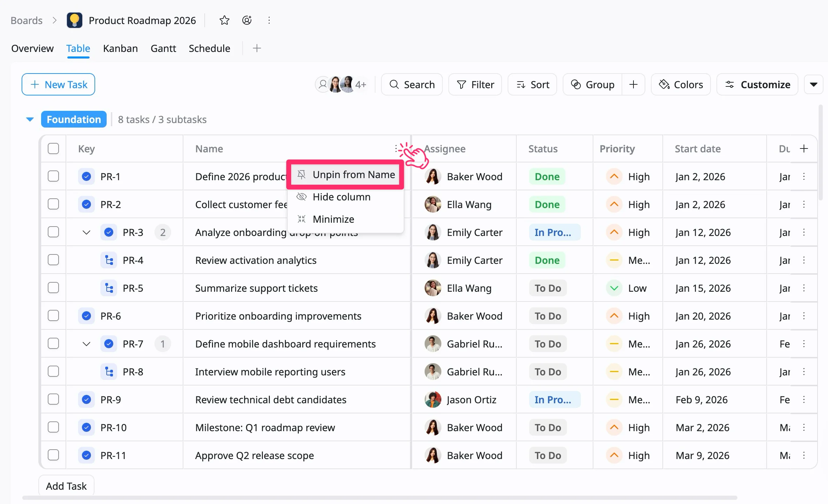The image size is (828, 504).
Task: Change PR-5 To Do status
Action: pos(548,288)
